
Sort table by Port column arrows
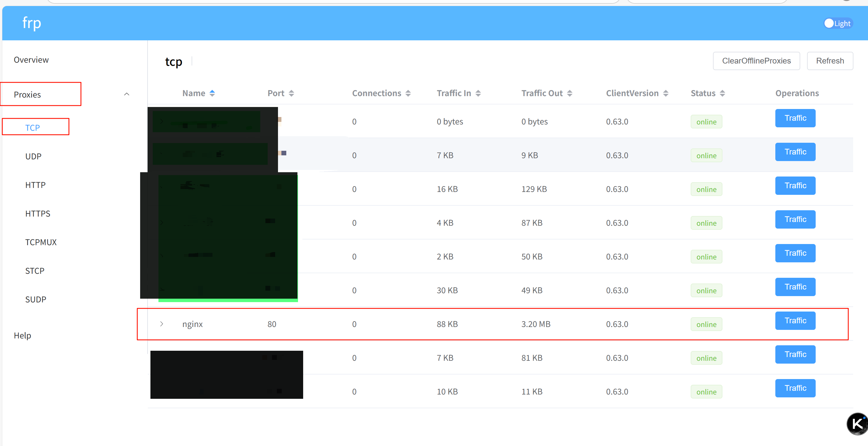[x=291, y=93]
